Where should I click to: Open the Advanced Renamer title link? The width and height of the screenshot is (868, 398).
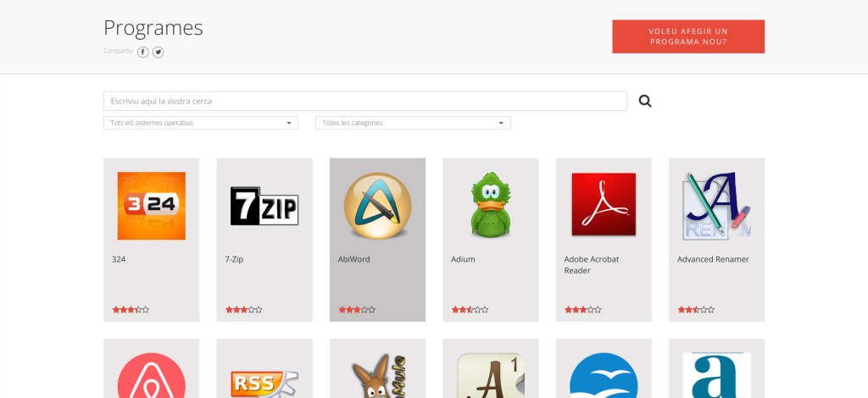(x=713, y=259)
